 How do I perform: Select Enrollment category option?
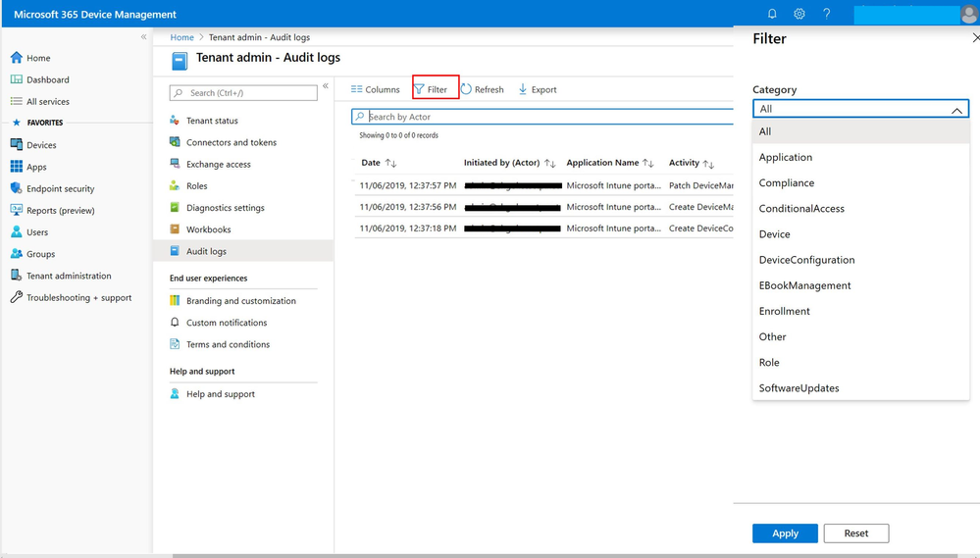click(x=860, y=311)
